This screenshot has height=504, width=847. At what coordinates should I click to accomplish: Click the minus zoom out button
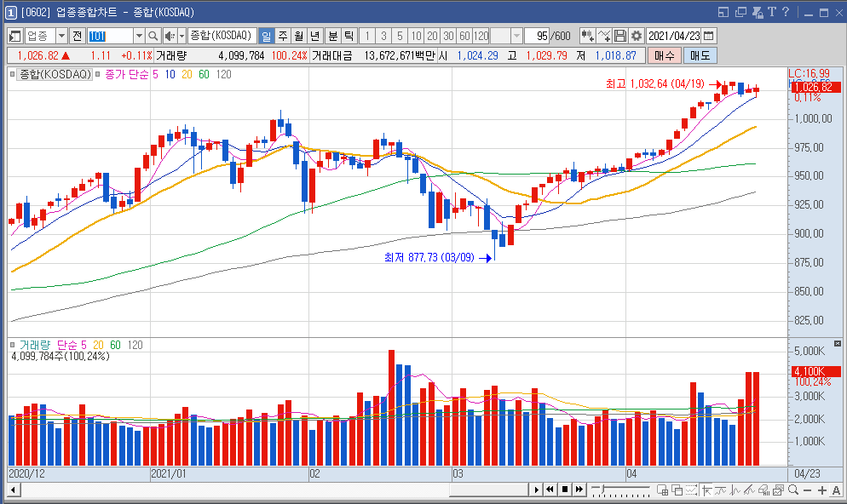tap(808, 490)
